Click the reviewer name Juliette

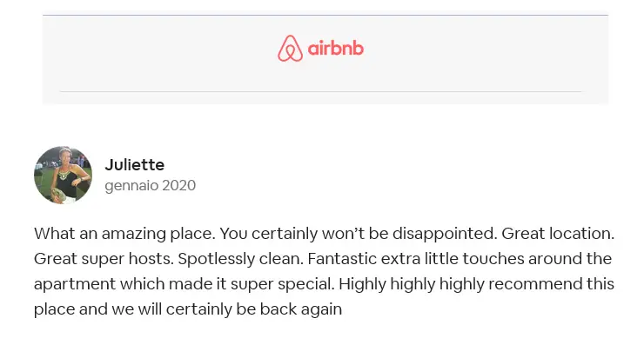(x=135, y=165)
